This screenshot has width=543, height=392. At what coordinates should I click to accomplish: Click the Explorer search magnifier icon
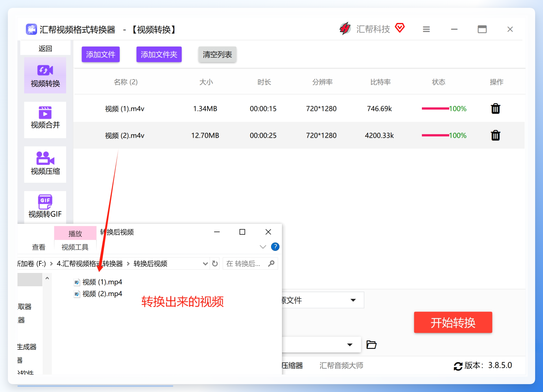271,263
